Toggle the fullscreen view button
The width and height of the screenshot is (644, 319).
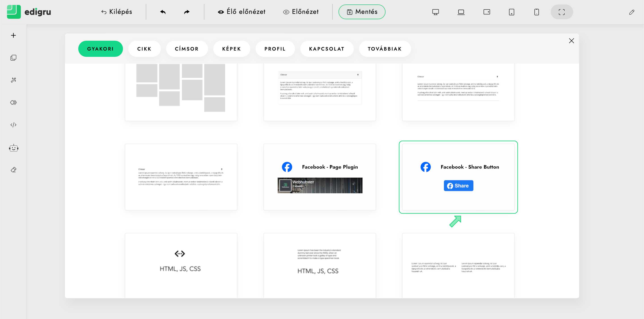(561, 12)
